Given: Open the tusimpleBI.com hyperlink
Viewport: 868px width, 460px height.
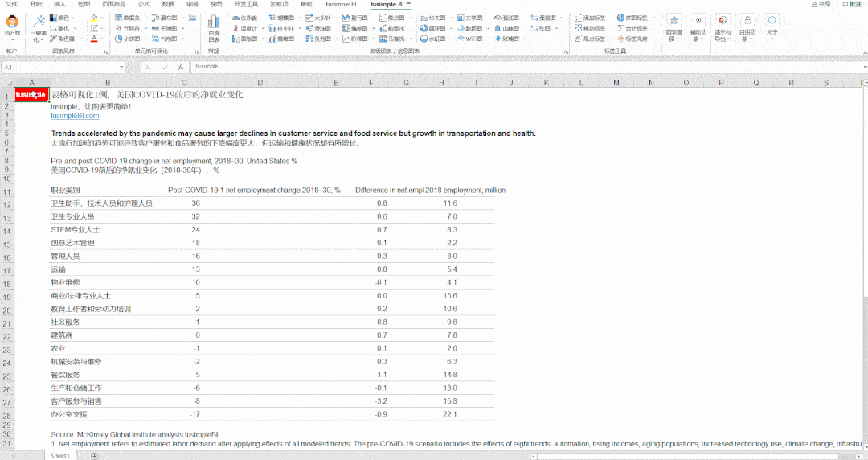Looking at the screenshot, I should click(75, 116).
